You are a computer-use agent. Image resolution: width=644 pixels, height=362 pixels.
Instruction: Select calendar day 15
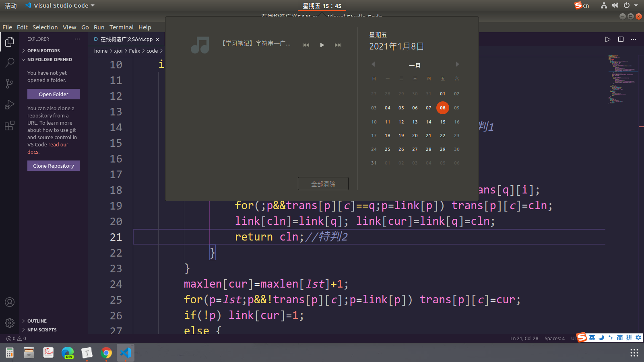click(x=443, y=122)
